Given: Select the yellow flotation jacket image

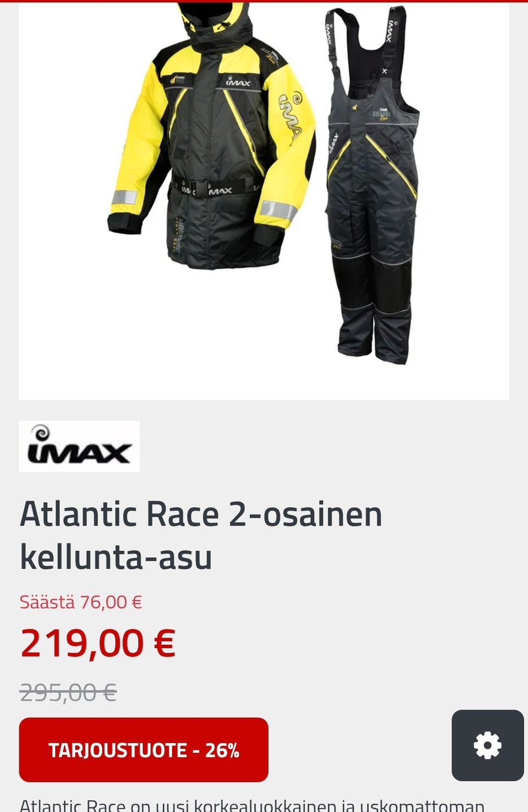Looking at the screenshot, I should (212, 135).
